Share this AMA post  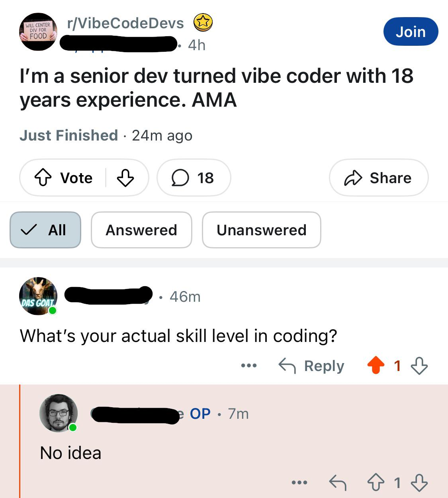[378, 178]
